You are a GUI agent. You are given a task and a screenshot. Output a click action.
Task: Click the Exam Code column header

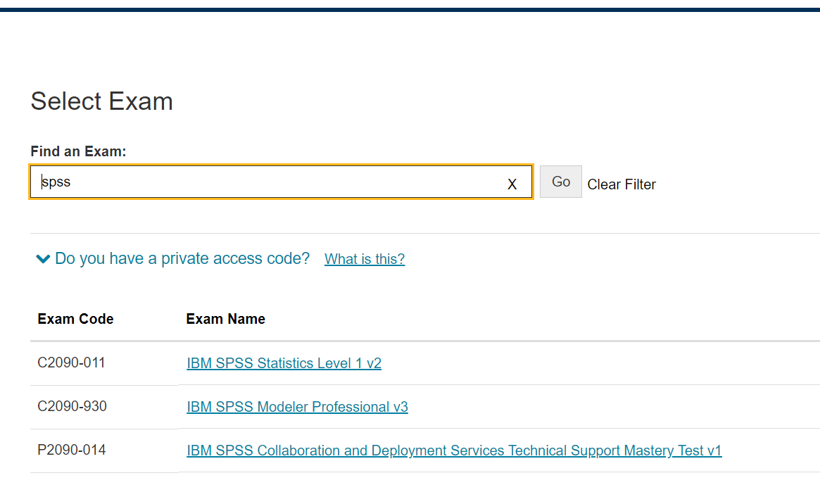point(75,319)
